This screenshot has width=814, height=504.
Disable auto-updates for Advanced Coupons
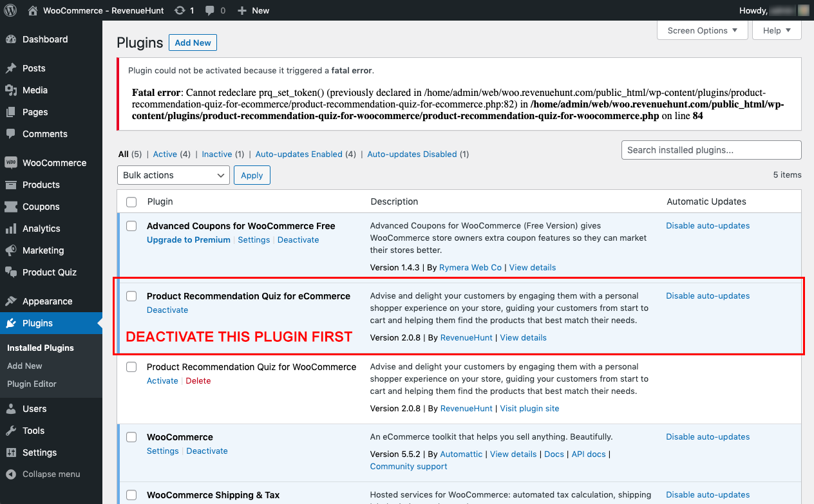pyautogui.click(x=708, y=226)
